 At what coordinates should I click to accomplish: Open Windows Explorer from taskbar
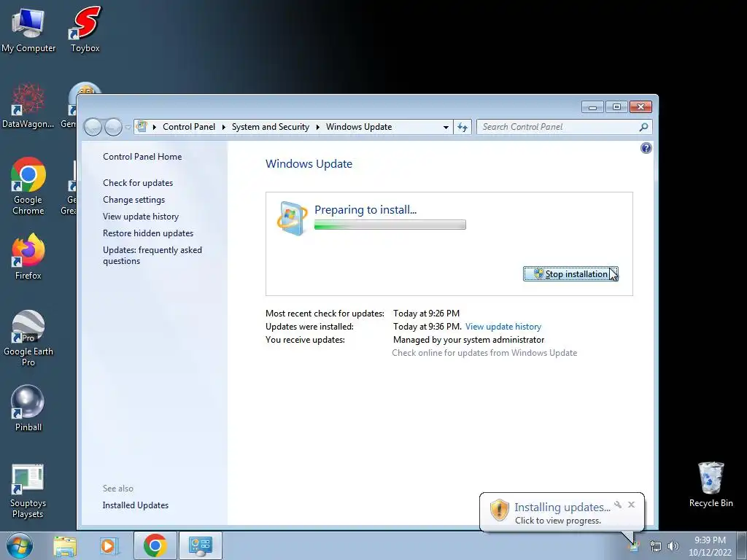click(x=65, y=545)
